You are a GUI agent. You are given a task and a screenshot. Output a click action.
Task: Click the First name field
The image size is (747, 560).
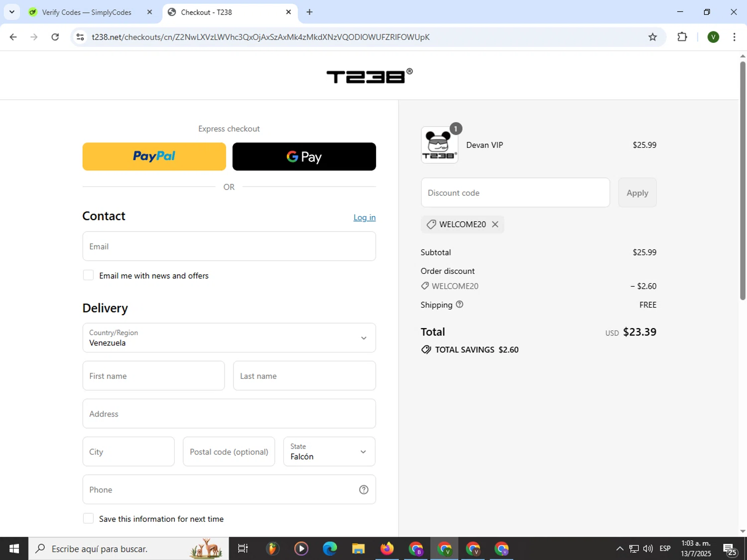pyautogui.click(x=153, y=376)
